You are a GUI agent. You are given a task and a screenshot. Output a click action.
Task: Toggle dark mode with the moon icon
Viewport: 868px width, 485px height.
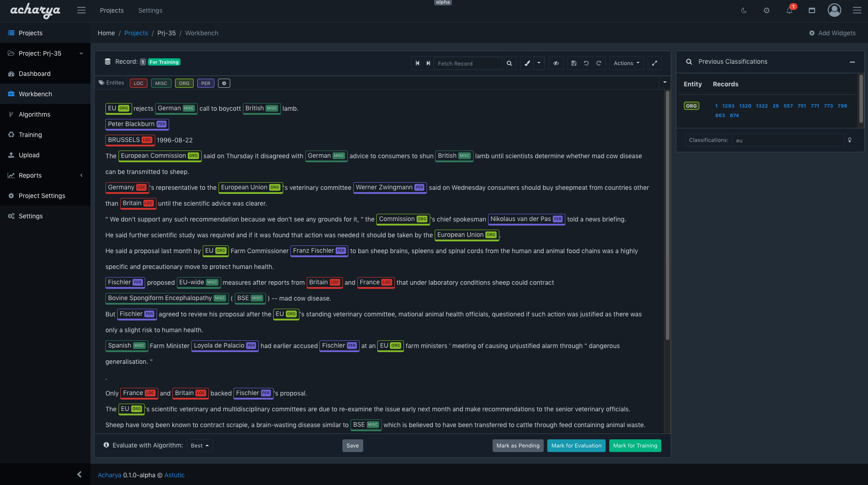tap(744, 10)
